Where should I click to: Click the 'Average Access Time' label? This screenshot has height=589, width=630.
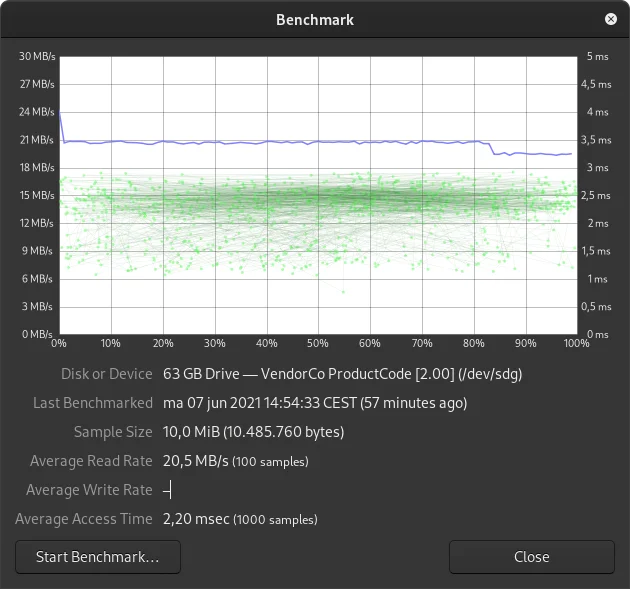point(84,519)
